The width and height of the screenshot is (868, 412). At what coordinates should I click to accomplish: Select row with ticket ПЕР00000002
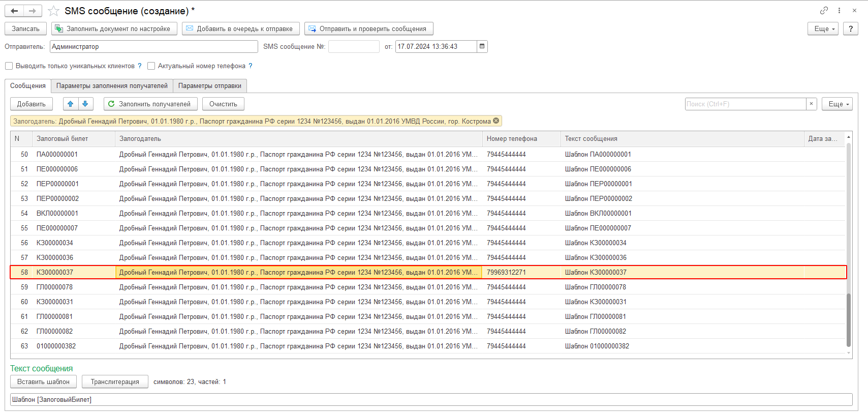click(x=428, y=198)
